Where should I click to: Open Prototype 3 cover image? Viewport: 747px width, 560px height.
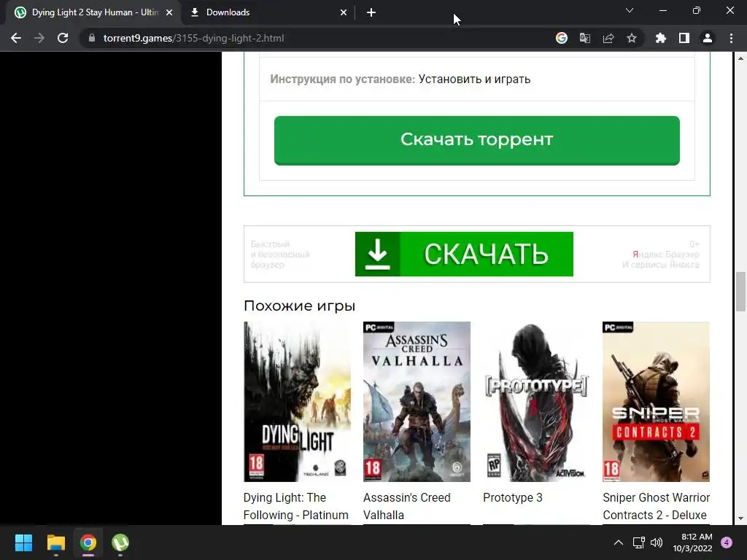pos(536,402)
